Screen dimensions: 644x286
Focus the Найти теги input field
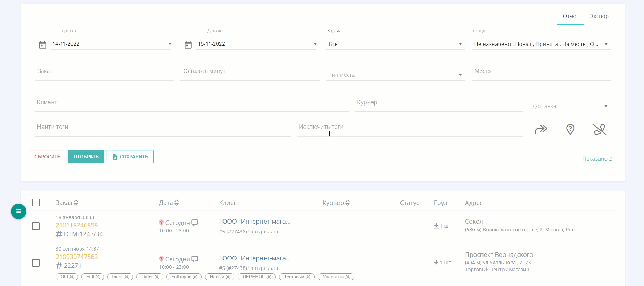coord(163,127)
